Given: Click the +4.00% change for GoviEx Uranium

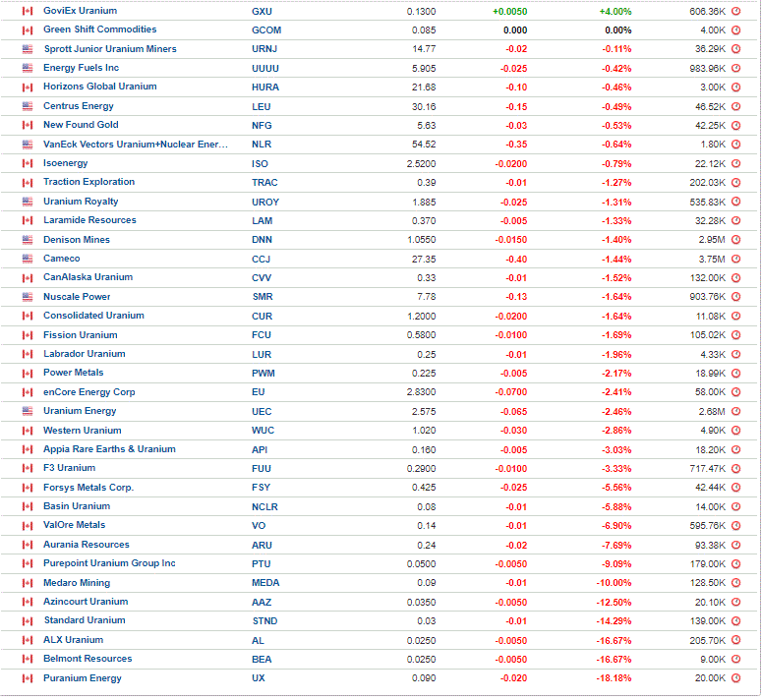Looking at the screenshot, I should (615, 12).
